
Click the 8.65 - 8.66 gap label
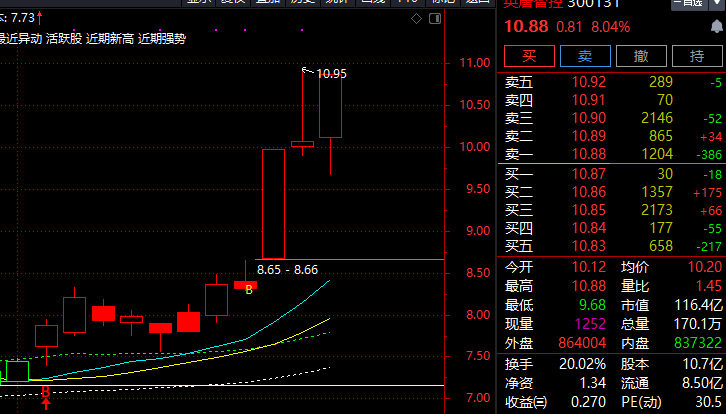[287, 269]
